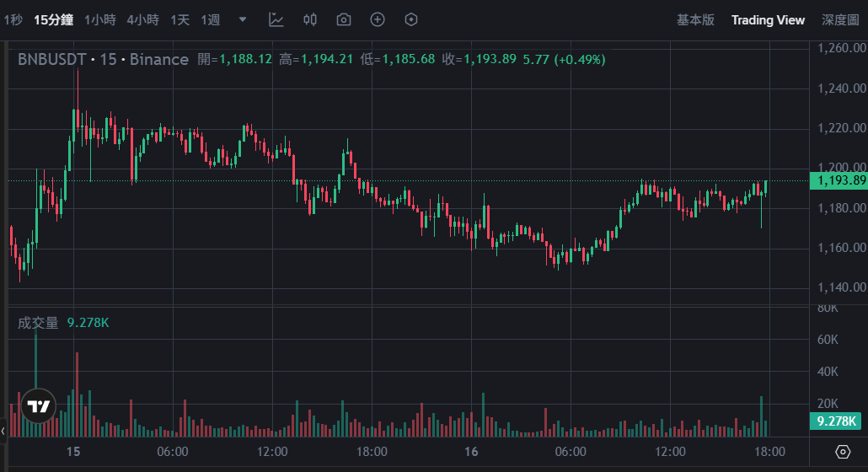The height and width of the screenshot is (472, 868).
Task: Switch to the 1小時 interval
Action: [x=100, y=19]
